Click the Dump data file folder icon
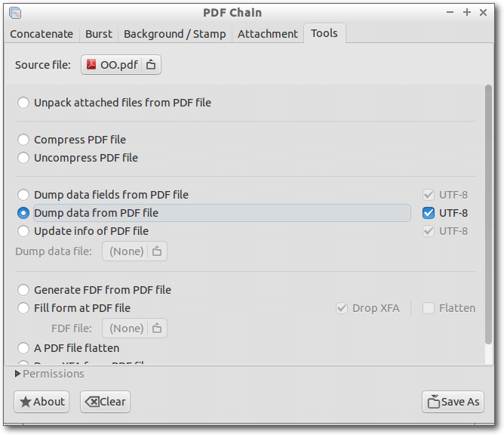Viewport: 504px width, 435px height. (157, 251)
